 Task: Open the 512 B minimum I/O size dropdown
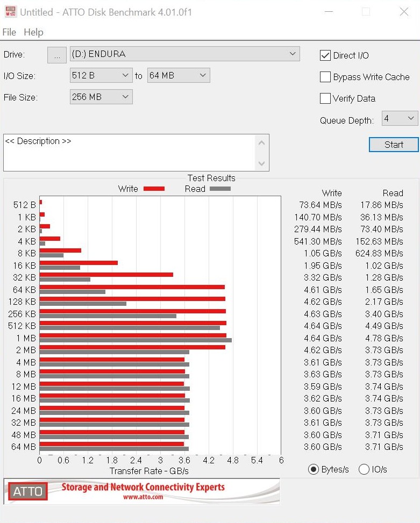101,75
